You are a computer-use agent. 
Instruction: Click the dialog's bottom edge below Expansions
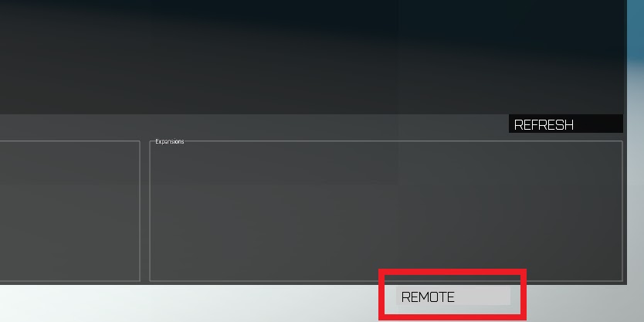click(386, 283)
